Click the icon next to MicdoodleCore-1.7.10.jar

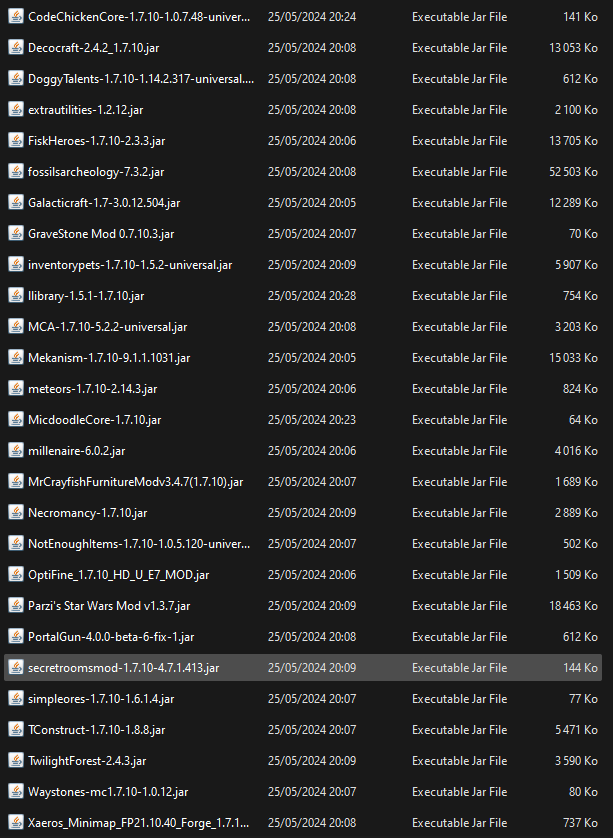click(16, 420)
